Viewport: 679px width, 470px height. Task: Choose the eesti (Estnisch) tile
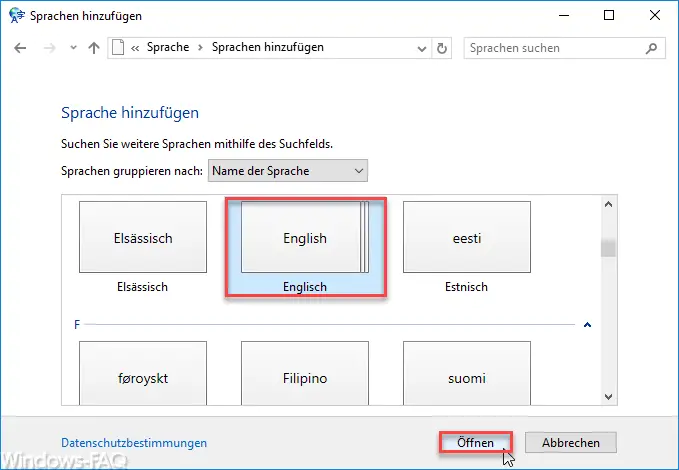(x=467, y=237)
